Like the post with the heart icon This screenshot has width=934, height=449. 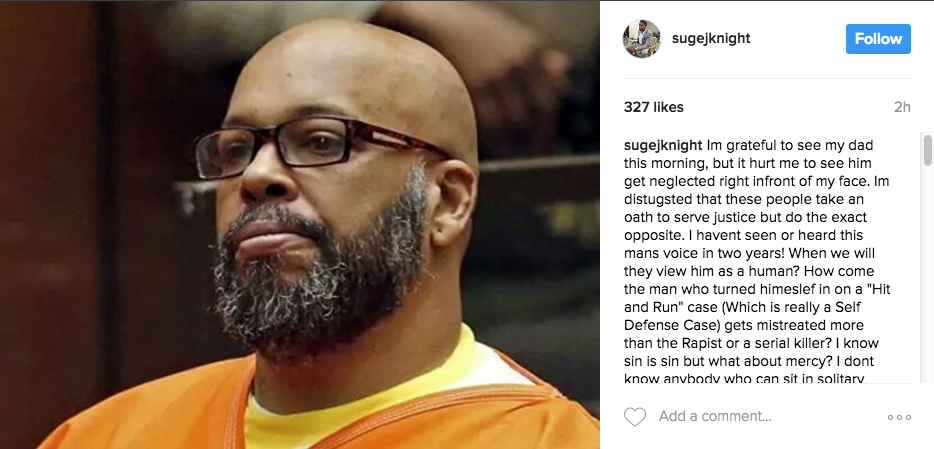tap(634, 416)
